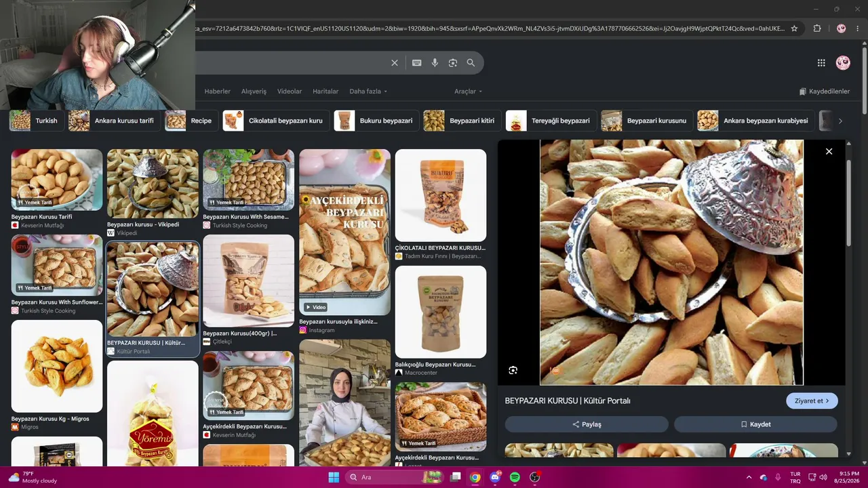Viewport: 868px width, 488px height.
Task: Open Kaydedilenler saved items
Action: (x=825, y=91)
